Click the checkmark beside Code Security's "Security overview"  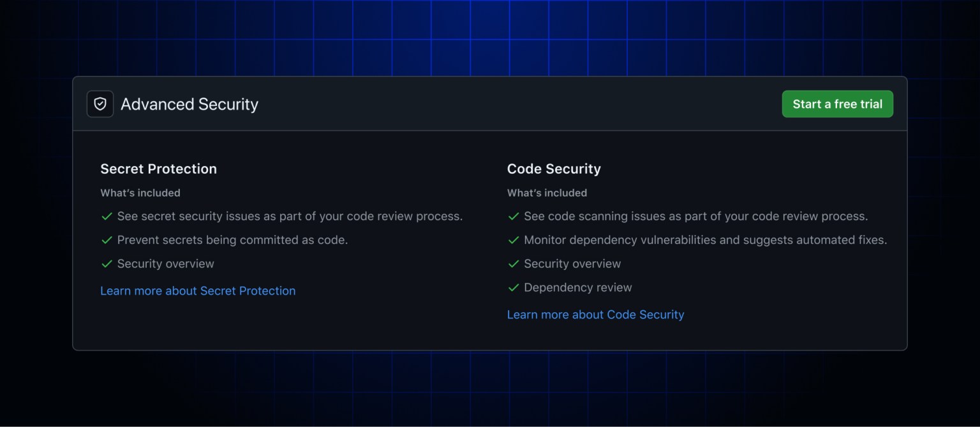pos(514,264)
